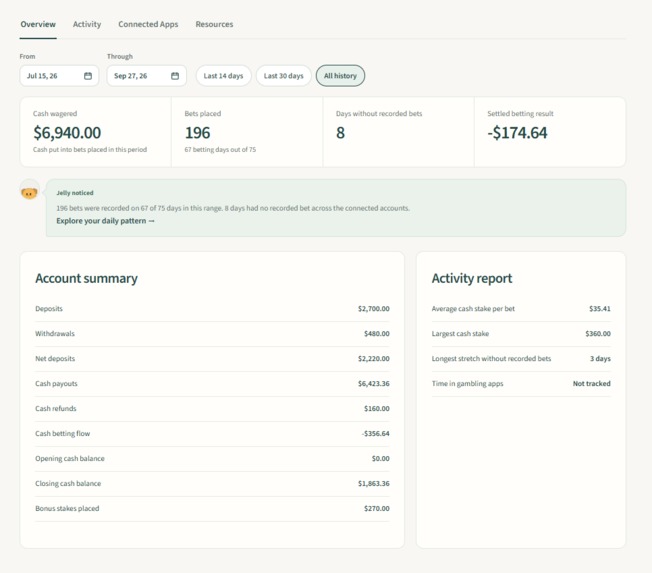Click the $6,940.00 cash wagered value

pyautogui.click(x=67, y=133)
